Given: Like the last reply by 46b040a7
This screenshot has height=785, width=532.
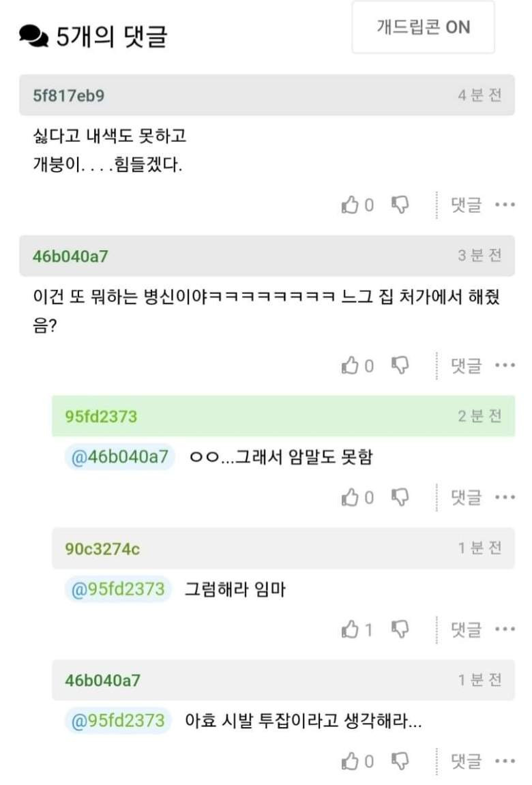Looking at the screenshot, I should click(350, 760).
